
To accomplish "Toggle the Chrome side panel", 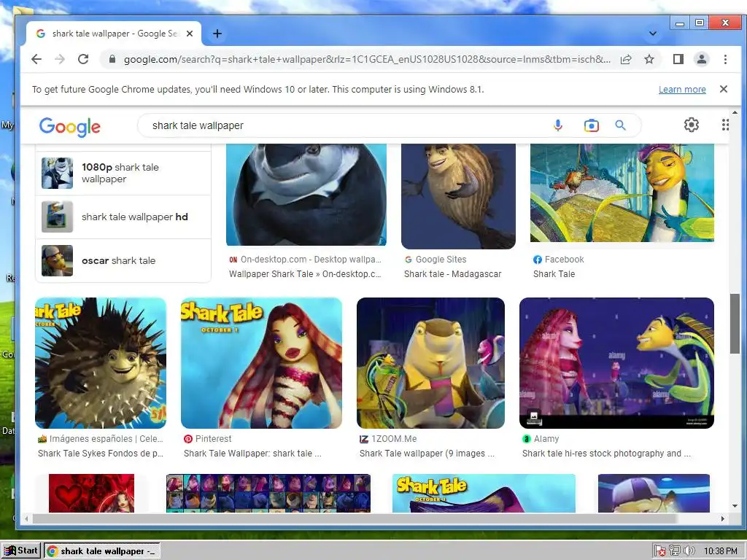I will click(678, 59).
